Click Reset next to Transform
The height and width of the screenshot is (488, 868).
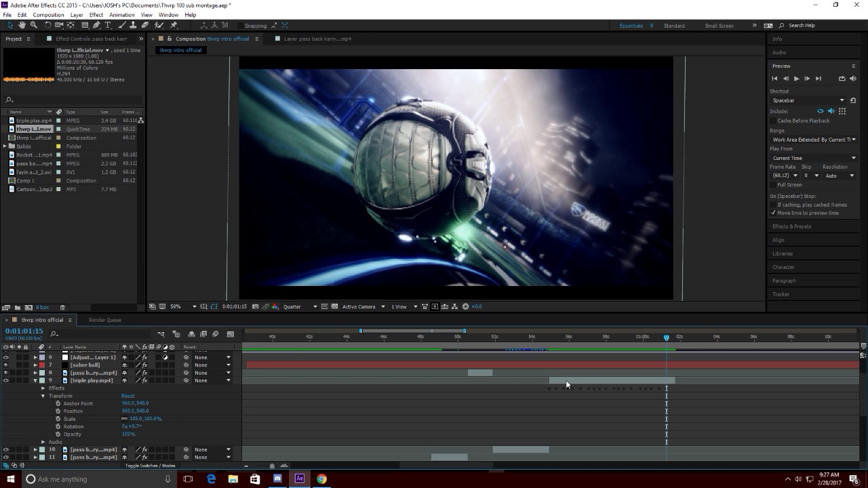pyautogui.click(x=127, y=396)
